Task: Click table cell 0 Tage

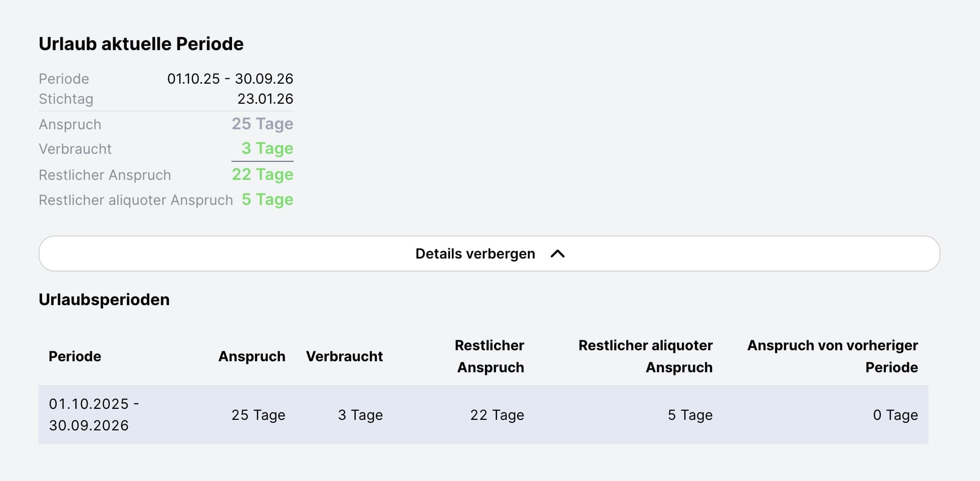Action: pyautogui.click(x=895, y=415)
